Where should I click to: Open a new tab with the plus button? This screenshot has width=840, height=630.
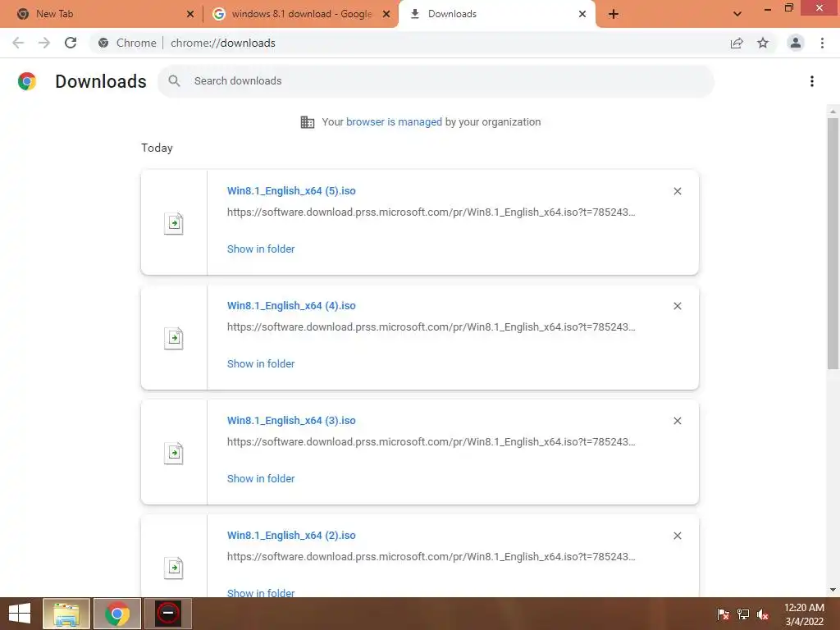tap(614, 14)
